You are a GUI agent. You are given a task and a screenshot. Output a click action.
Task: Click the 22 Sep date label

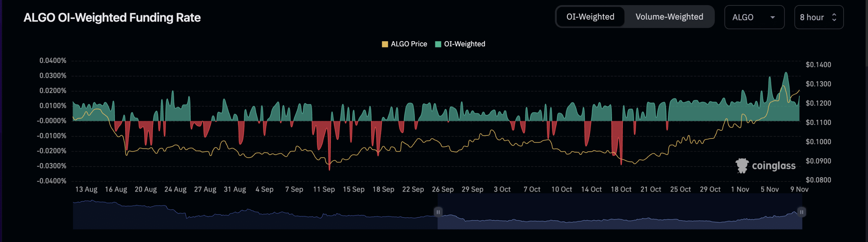pos(413,190)
